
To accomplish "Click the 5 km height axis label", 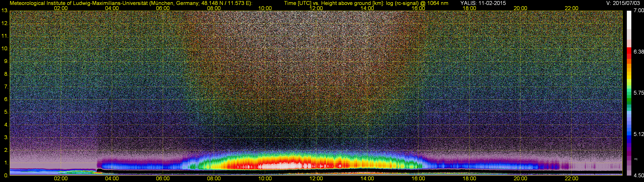I will 6,112.
